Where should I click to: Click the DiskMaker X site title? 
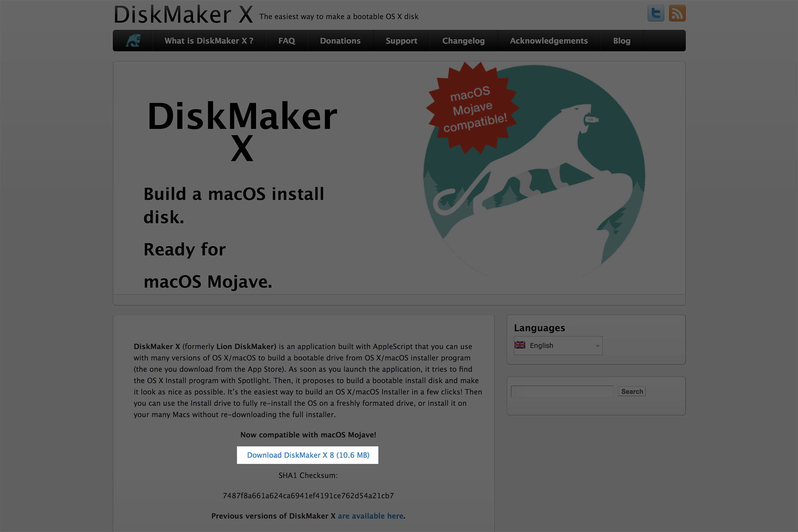click(x=183, y=15)
